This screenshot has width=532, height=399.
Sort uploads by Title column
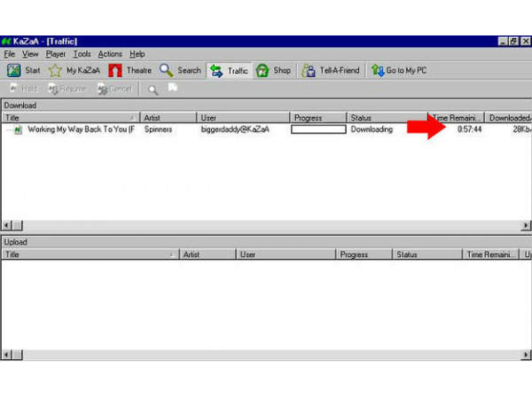pyautogui.click(x=90, y=254)
